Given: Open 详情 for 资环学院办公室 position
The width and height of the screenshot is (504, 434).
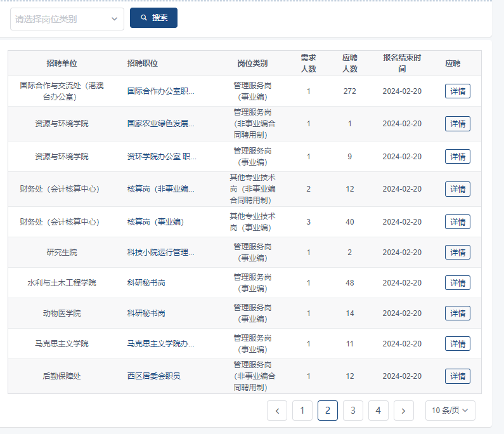Looking at the screenshot, I should 457,156.
